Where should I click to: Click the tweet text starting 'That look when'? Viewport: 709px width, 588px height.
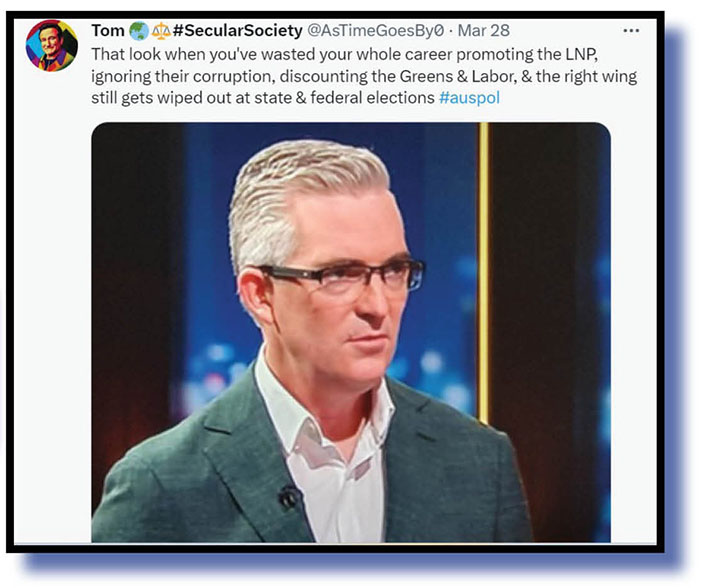point(364,76)
